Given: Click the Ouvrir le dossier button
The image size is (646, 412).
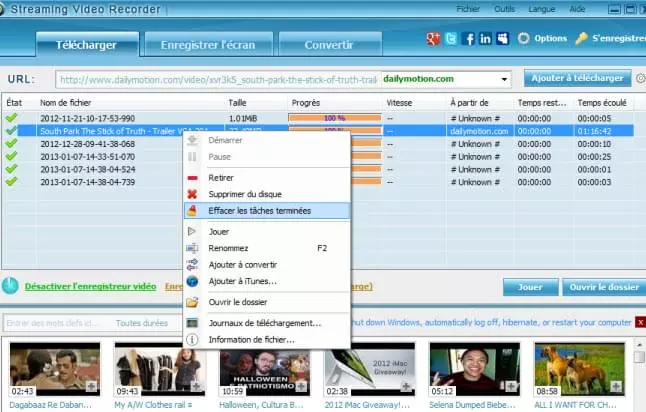Looking at the screenshot, I should click(604, 287).
